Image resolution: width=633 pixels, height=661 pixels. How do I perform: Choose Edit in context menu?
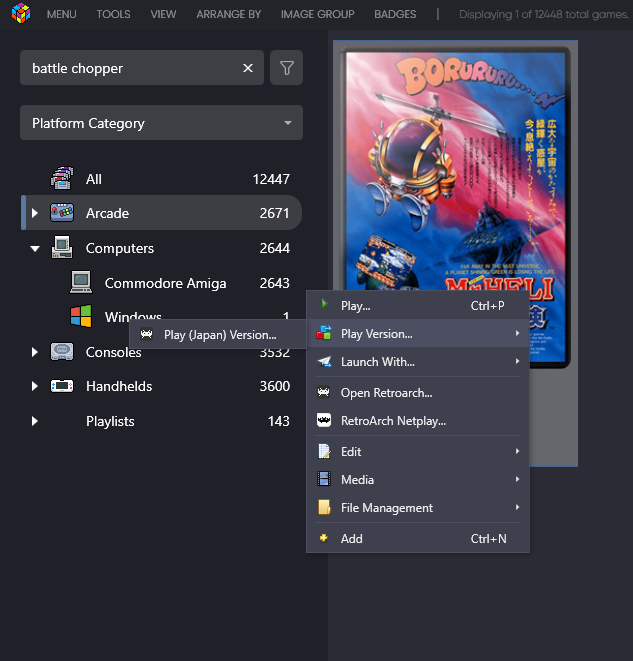click(x=418, y=451)
